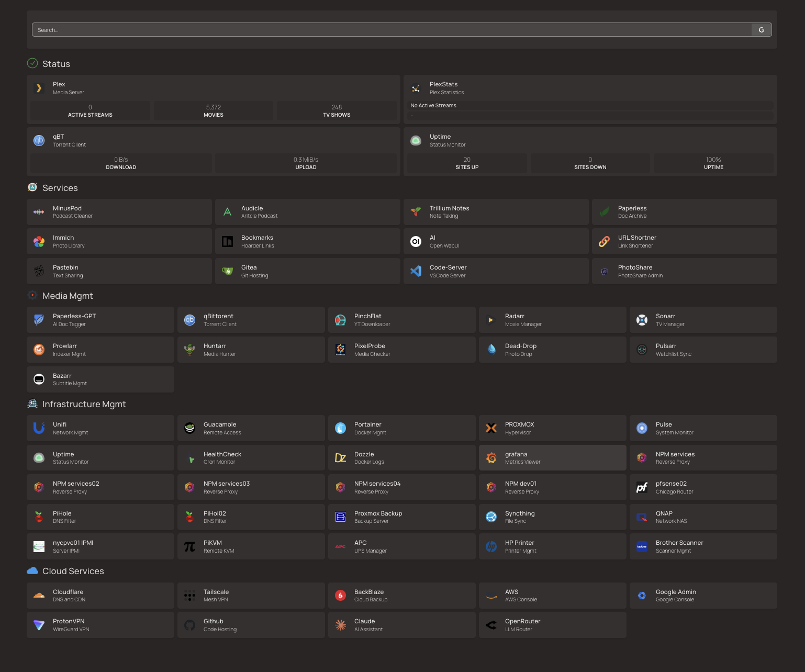This screenshot has width=805, height=672.
Task: Open the Proxmox Backup Server link
Action: 402,517
